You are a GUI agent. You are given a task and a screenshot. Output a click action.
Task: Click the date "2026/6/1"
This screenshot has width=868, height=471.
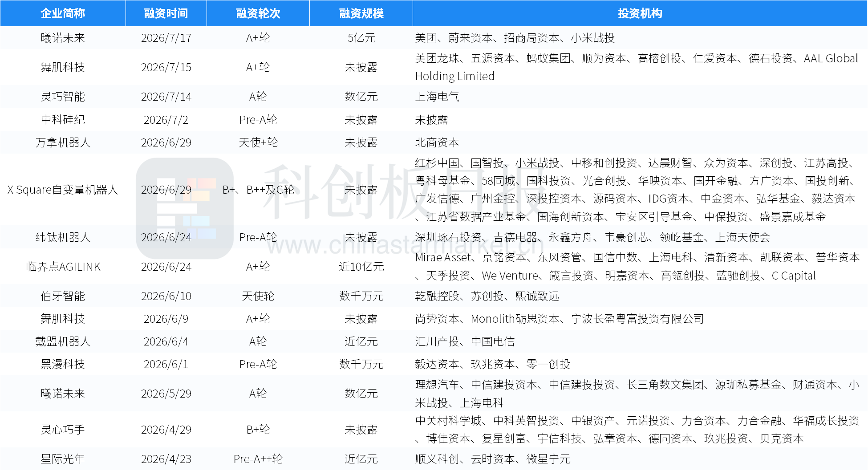pos(166,364)
